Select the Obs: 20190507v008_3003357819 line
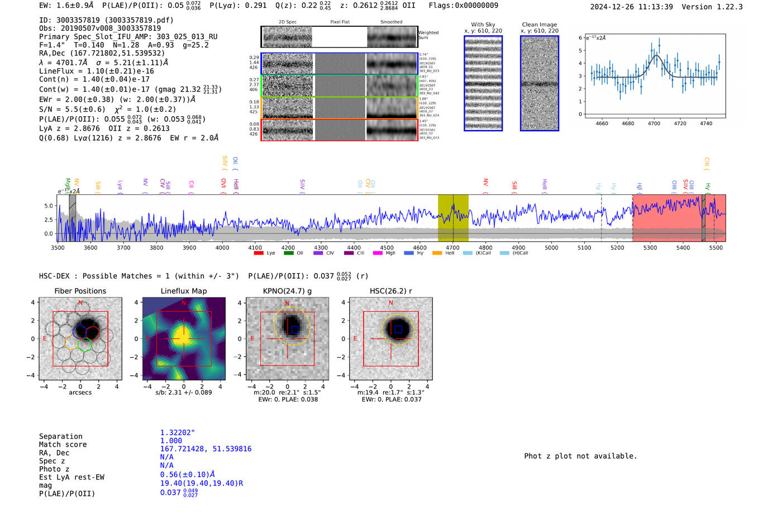The height and width of the screenshot is (532, 782). coord(100,28)
